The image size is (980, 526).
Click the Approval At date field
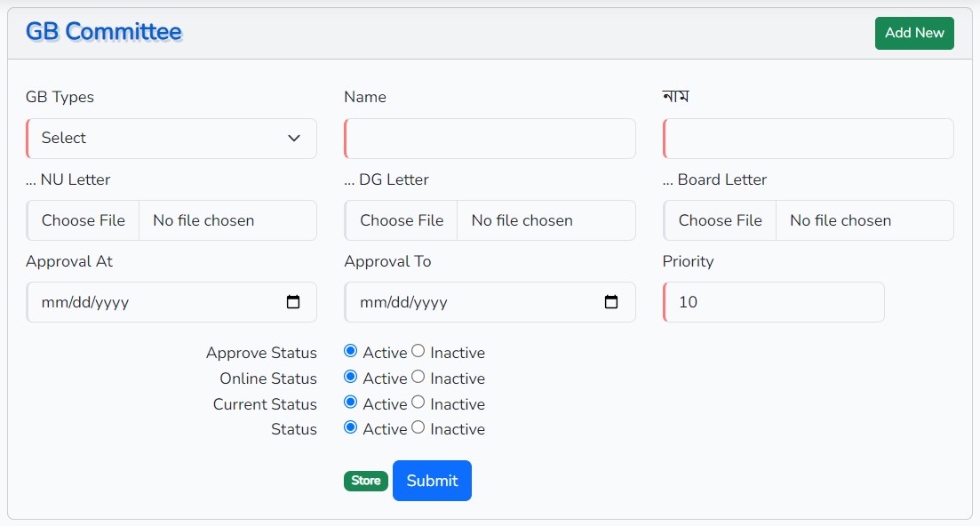pos(171,302)
